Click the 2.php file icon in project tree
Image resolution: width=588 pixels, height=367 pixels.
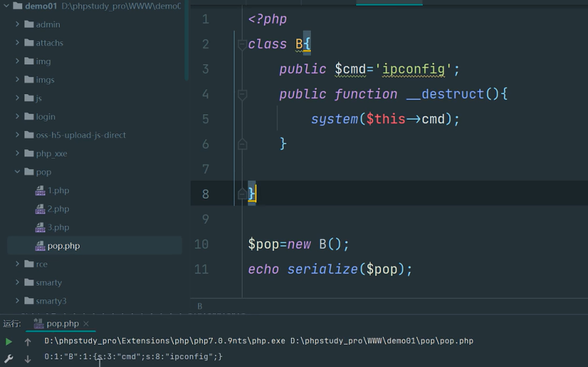coord(40,209)
